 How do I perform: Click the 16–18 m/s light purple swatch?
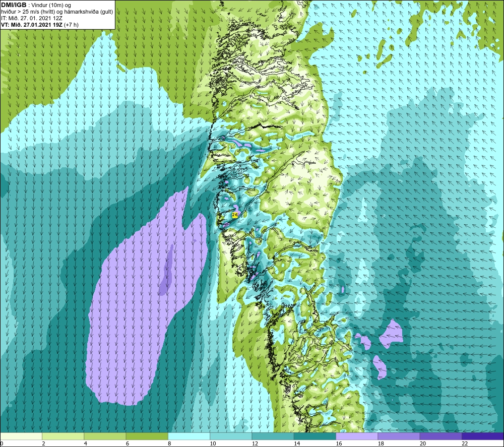[357, 436]
